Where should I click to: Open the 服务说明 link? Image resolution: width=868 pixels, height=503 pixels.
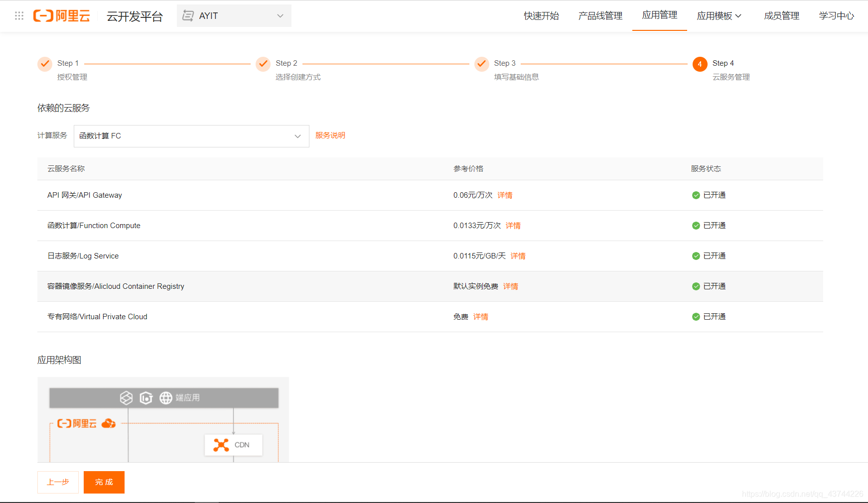[x=330, y=135]
